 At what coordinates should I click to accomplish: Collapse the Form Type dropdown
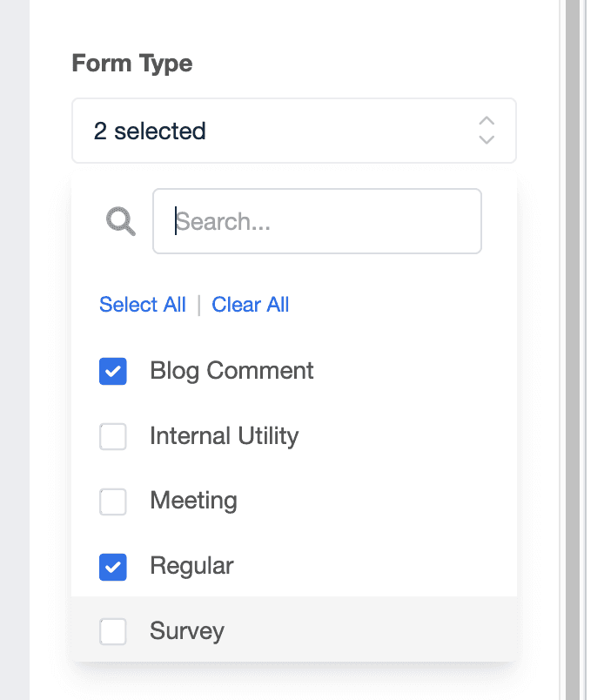click(293, 130)
